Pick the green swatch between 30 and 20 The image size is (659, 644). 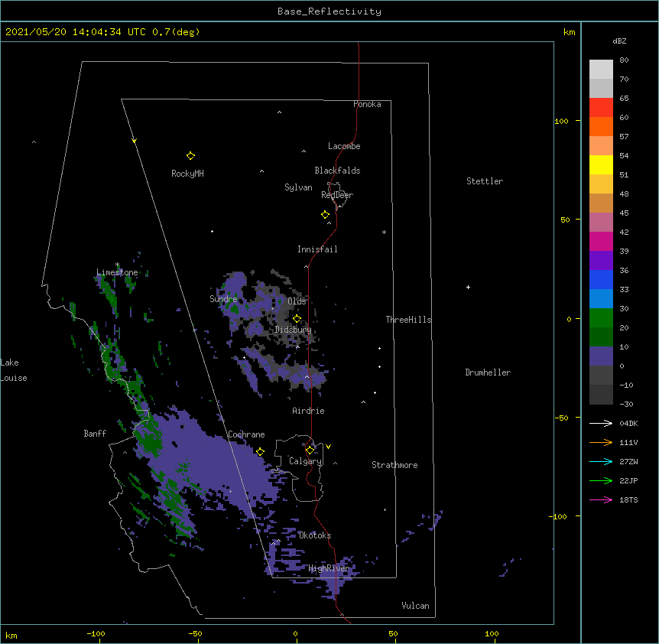601,318
